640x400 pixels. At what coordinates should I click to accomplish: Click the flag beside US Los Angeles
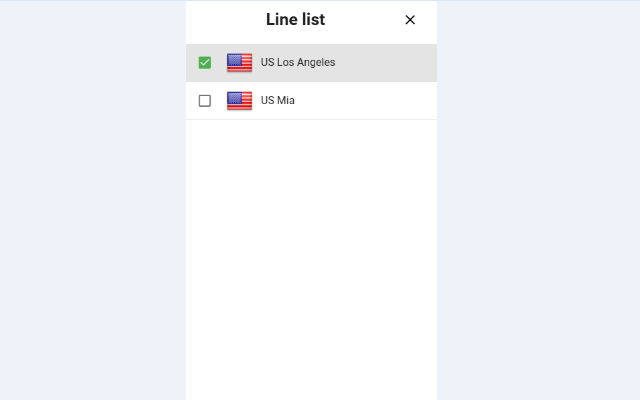239,63
